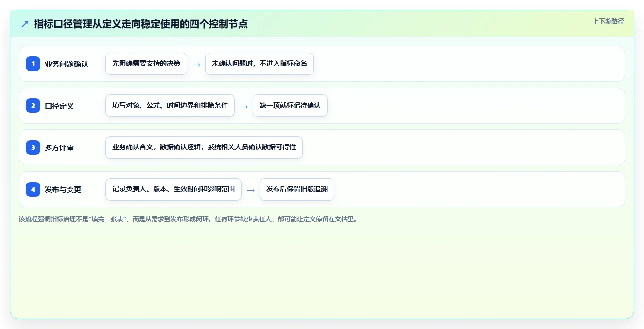Click step number 3 badge
This screenshot has width=644, height=329.
pyautogui.click(x=33, y=147)
